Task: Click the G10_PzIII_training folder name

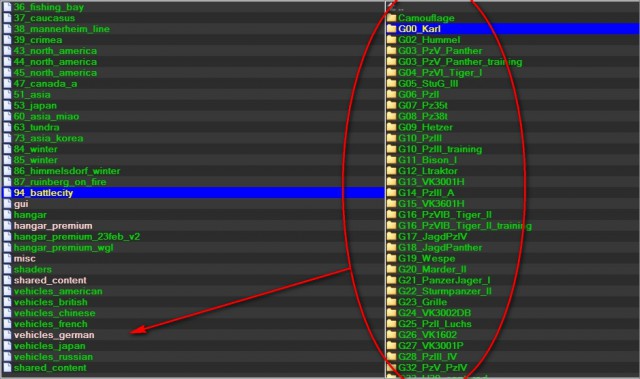Action: [440, 149]
